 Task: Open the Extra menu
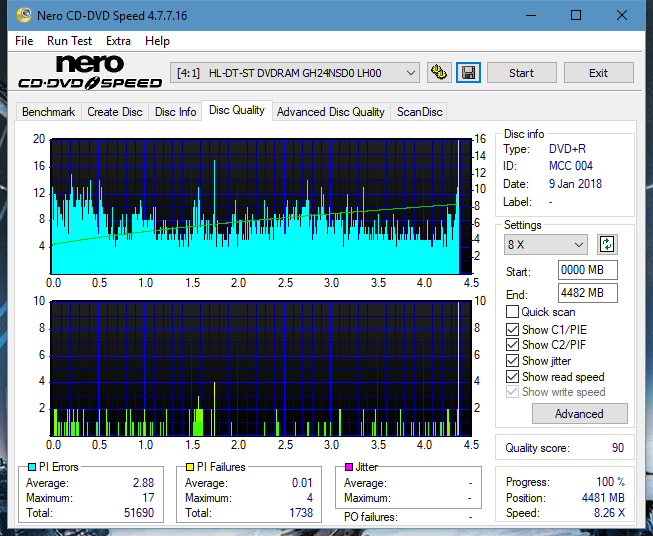pyautogui.click(x=118, y=41)
